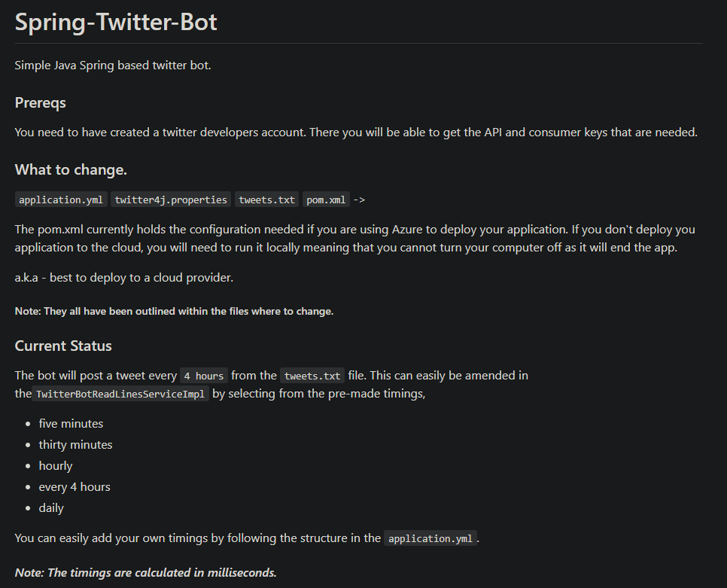Click the "Simple Java Spring based twitter bot" description
Viewport: 727px width, 588px height.
coord(113,66)
